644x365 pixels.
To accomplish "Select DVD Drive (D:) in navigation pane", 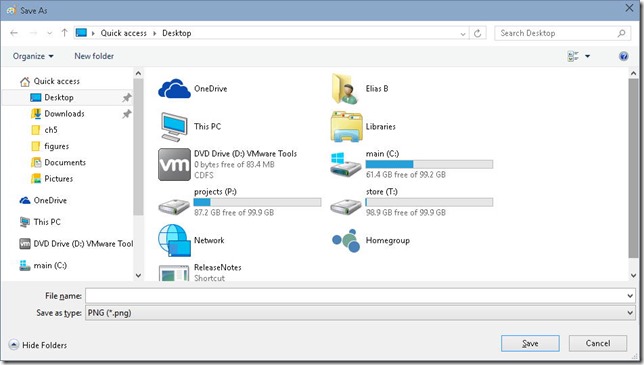I will (x=83, y=244).
